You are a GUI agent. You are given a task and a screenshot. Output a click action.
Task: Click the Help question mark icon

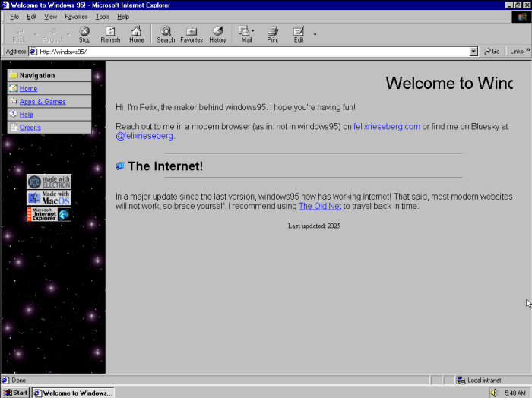point(13,114)
